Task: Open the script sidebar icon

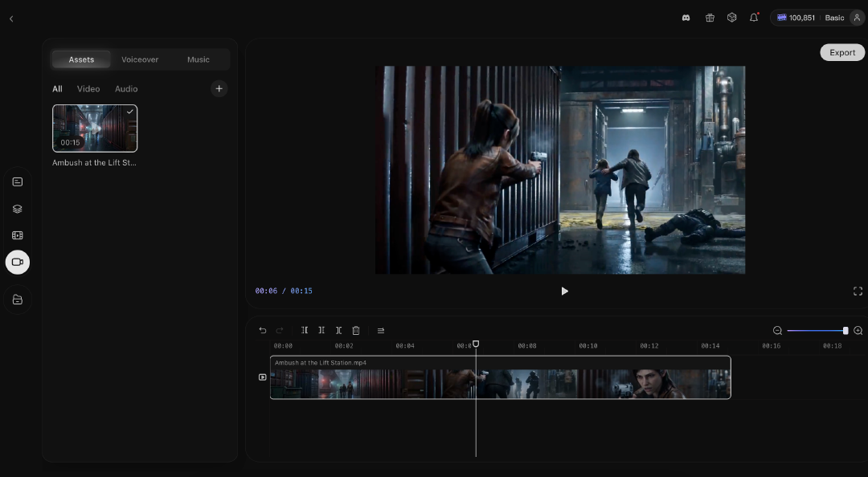Action: [18, 182]
